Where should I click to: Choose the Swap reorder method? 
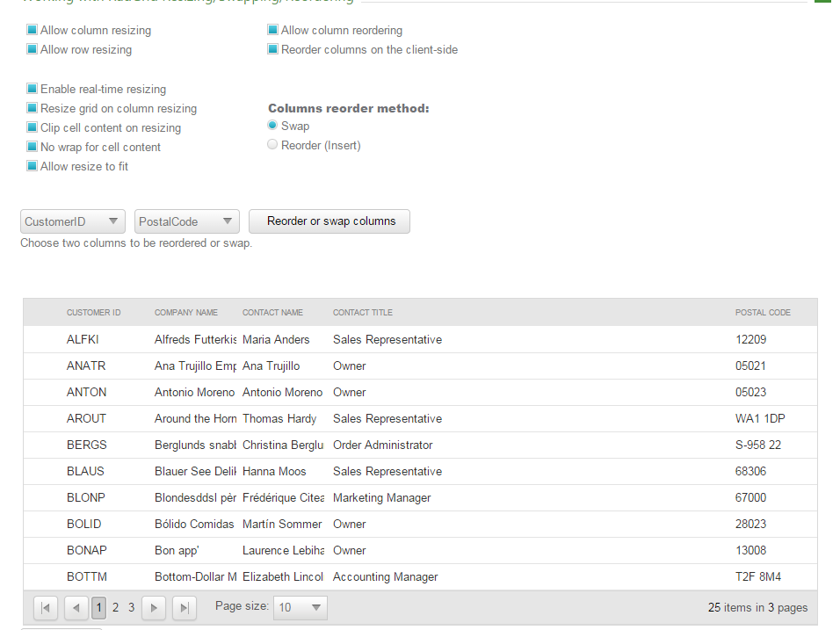[x=272, y=126]
